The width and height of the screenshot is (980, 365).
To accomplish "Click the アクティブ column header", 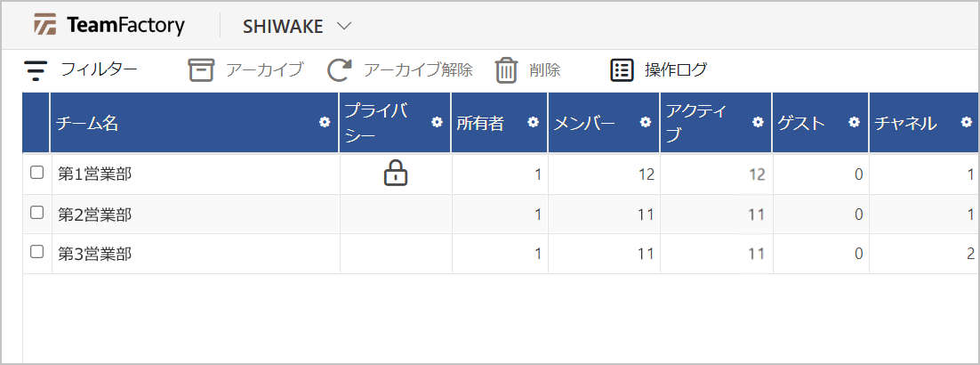I will 697,123.
